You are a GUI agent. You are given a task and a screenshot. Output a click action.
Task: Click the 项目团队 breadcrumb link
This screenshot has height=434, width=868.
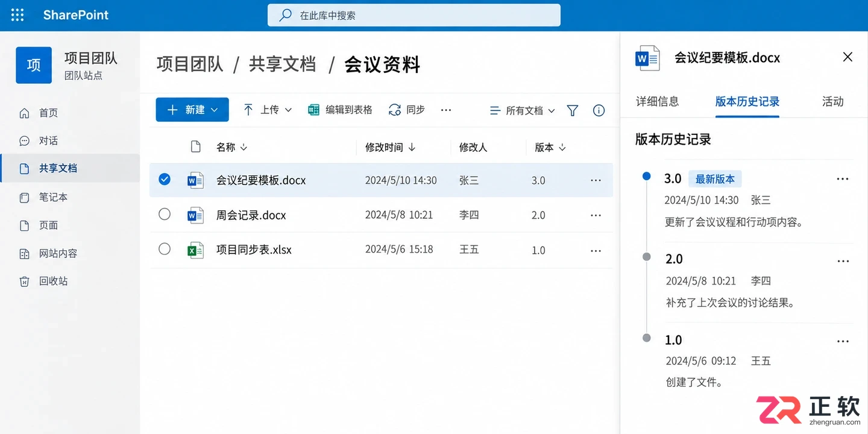pyautogui.click(x=190, y=64)
